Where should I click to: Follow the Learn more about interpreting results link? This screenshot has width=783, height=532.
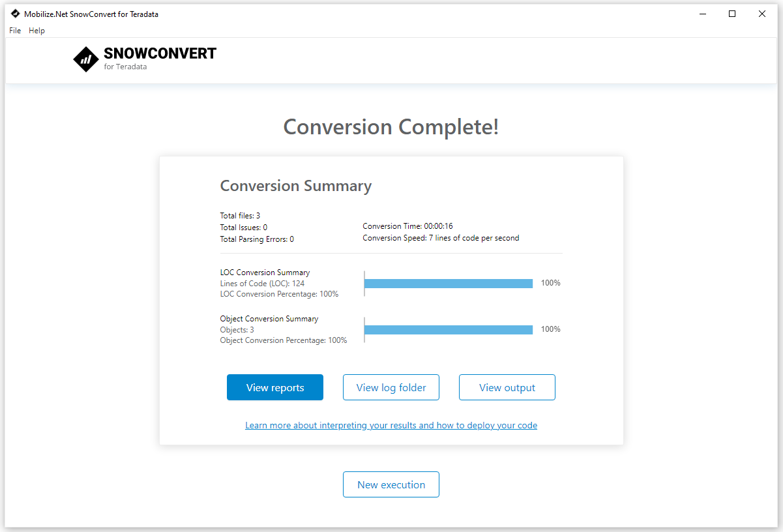[x=391, y=425]
